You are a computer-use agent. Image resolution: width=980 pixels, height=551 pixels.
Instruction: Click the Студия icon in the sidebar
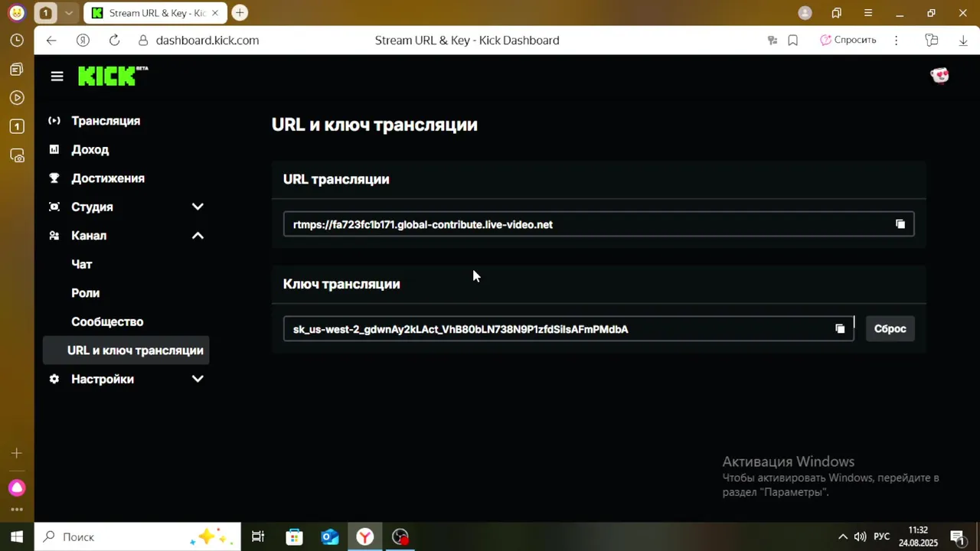pyautogui.click(x=54, y=207)
